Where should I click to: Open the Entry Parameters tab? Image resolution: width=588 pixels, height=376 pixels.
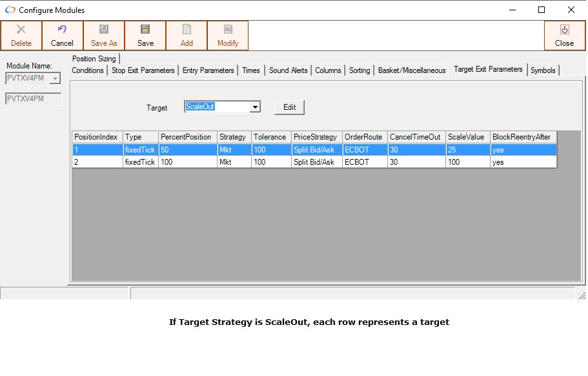pyautogui.click(x=208, y=70)
